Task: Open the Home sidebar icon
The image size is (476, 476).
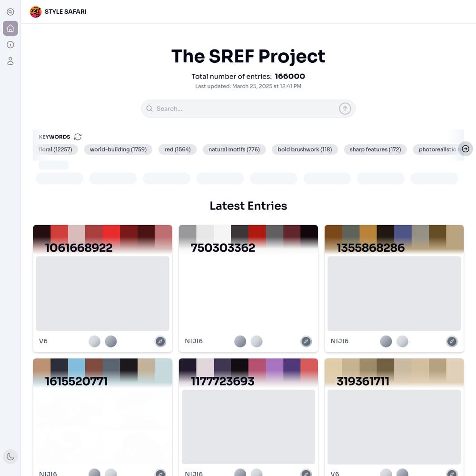Action: pyautogui.click(x=10, y=29)
